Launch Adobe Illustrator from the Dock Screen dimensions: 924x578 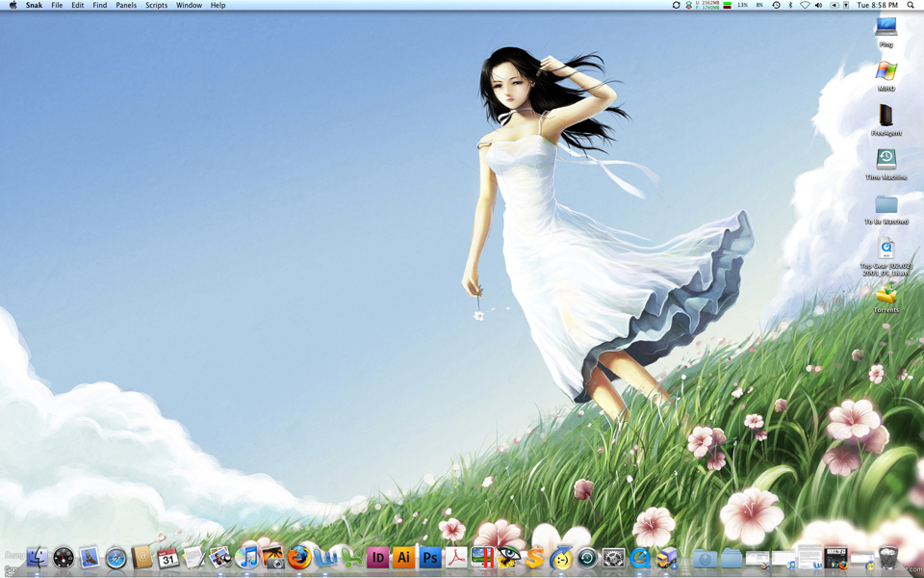404,558
